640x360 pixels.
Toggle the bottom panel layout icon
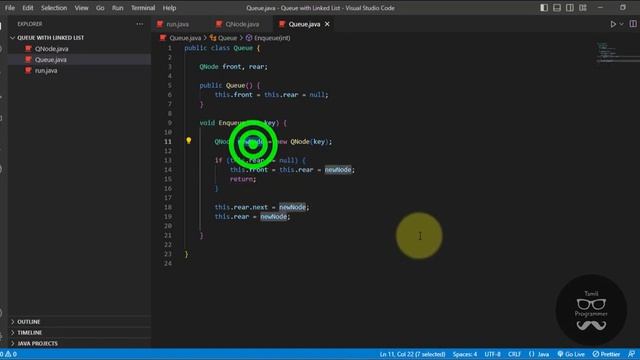coord(557,8)
